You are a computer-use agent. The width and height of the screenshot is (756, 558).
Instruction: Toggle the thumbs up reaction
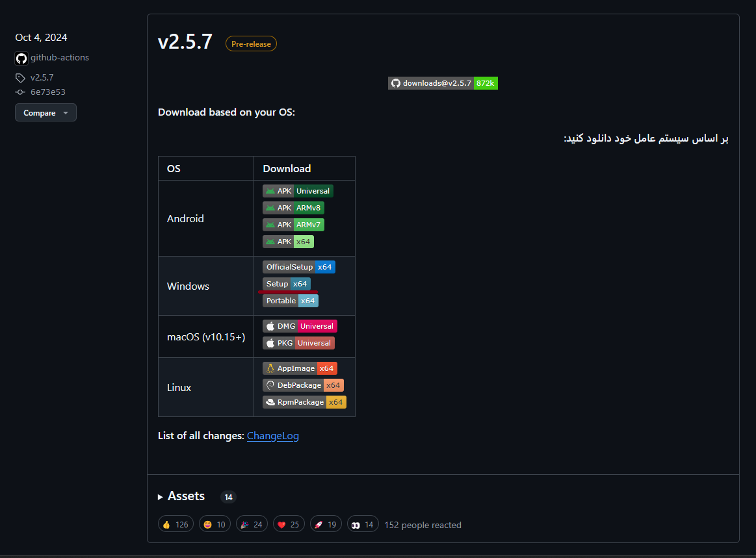point(176,524)
